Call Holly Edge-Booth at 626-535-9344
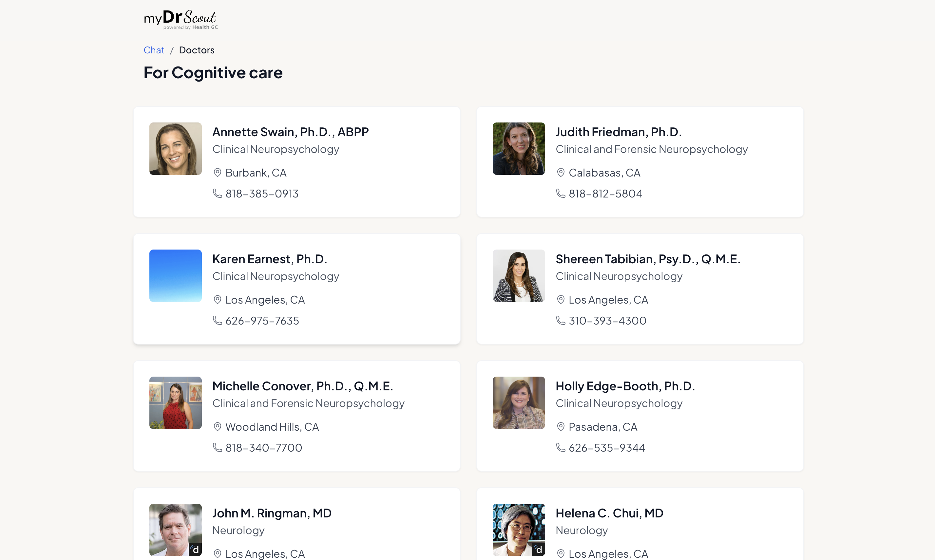The height and width of the screenshot is (560, 935). 606,448
